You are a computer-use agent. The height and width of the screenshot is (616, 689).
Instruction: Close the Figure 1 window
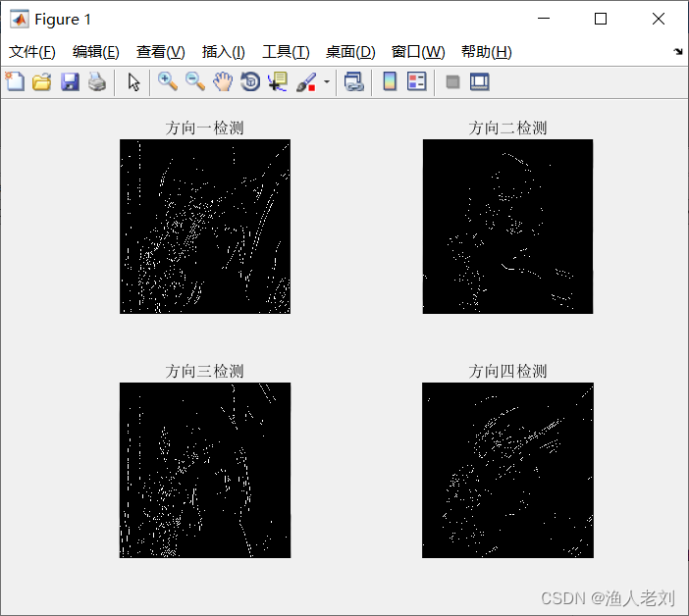point(659,19)
